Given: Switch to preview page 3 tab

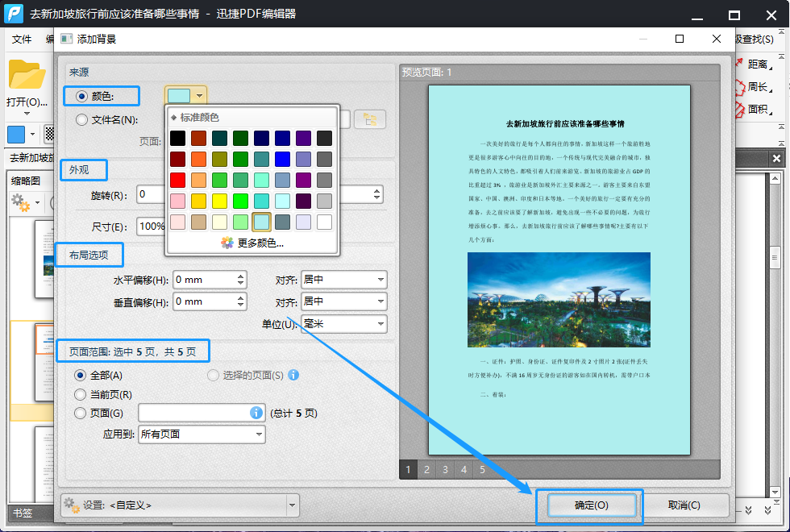Looking at the screenshot, I should click(445, 469).
